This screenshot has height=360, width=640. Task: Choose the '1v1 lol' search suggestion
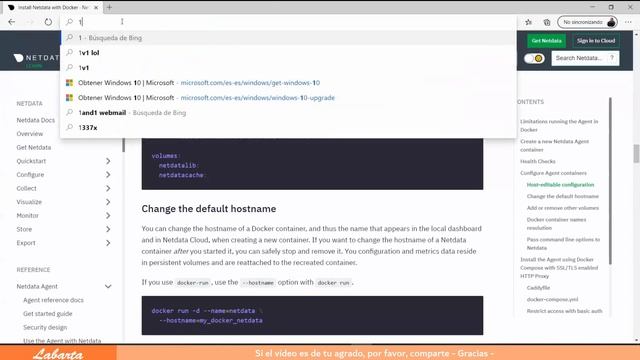coord(288,53)
